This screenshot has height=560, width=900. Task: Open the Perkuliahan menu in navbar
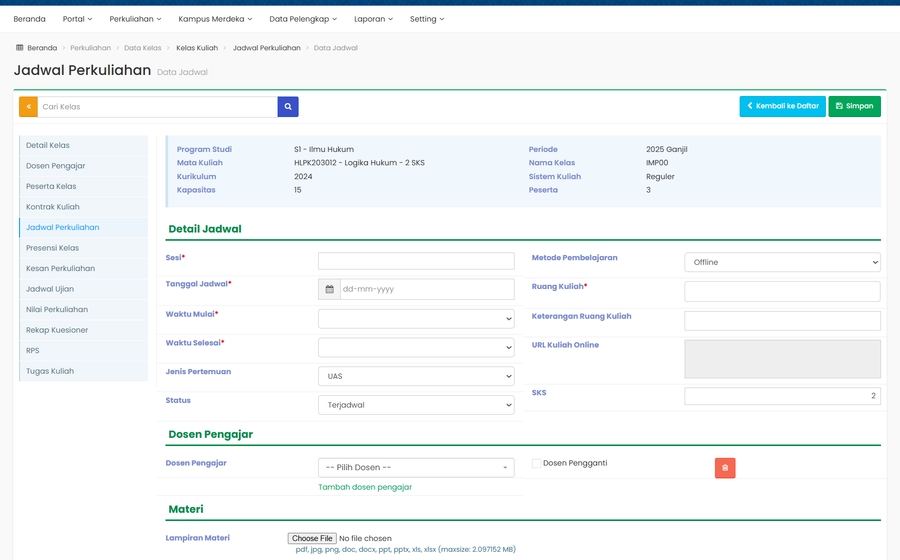pos(135,19)
